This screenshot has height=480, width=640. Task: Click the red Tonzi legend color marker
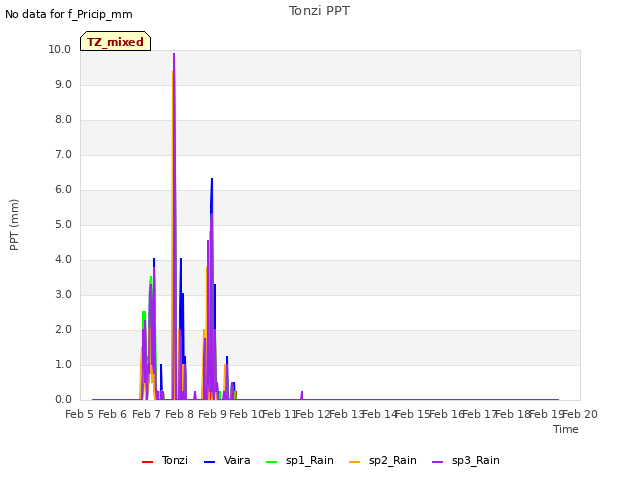point(147,462)
